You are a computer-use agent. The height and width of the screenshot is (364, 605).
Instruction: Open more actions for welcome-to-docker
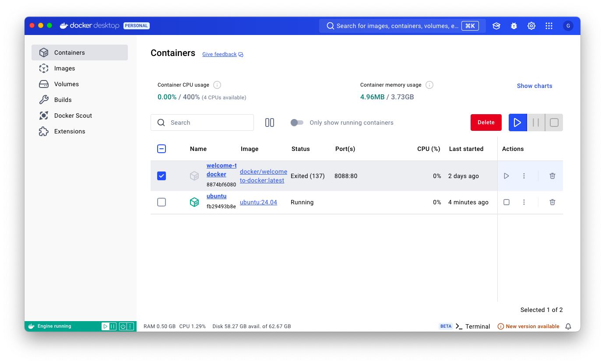(524, 176)
